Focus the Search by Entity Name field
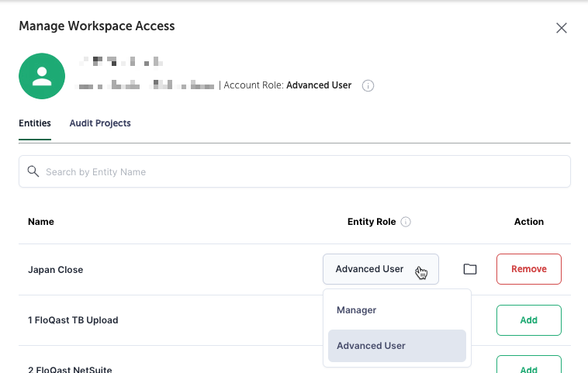Image resolution: width=588 pixels, height=373 pixels. 303,171
